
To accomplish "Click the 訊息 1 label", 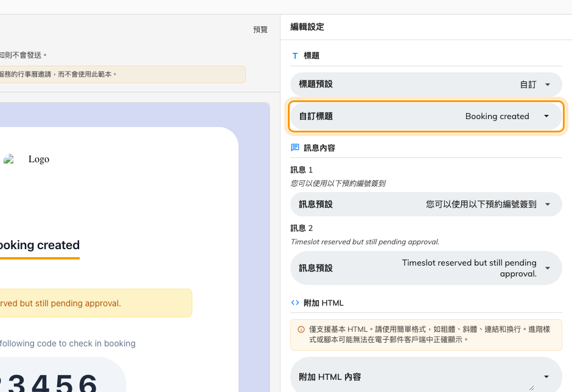I will point(301,170).
